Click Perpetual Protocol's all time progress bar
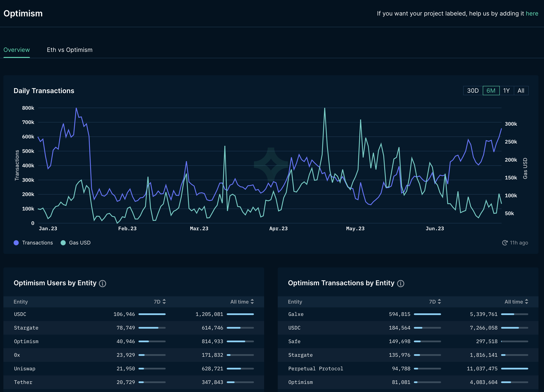Image resolution: width=544 pixels, height=392 pixels. [515, 368]
